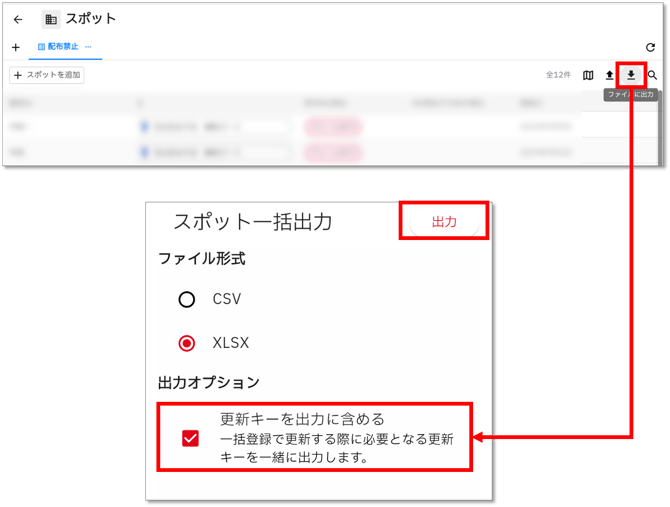Select the XLSX radio button
This screenshot has width=670, height=507.
pyautogui.click(x=186, y=343)
